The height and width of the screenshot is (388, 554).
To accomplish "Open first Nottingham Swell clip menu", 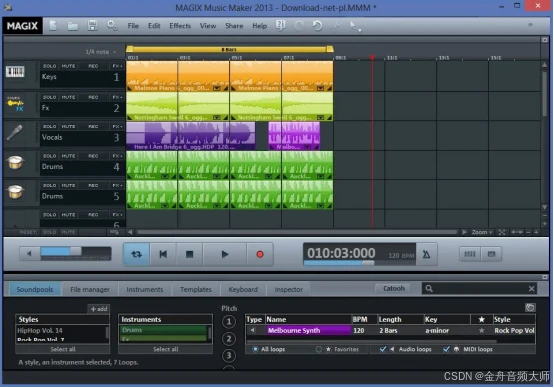I will (x=217, y=117).
